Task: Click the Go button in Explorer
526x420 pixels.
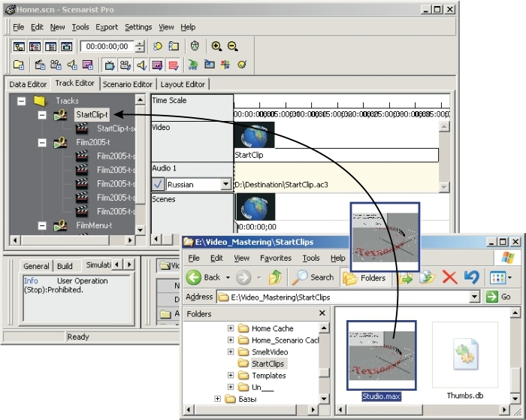Action: pyautogui.click(x=499, y=297)
